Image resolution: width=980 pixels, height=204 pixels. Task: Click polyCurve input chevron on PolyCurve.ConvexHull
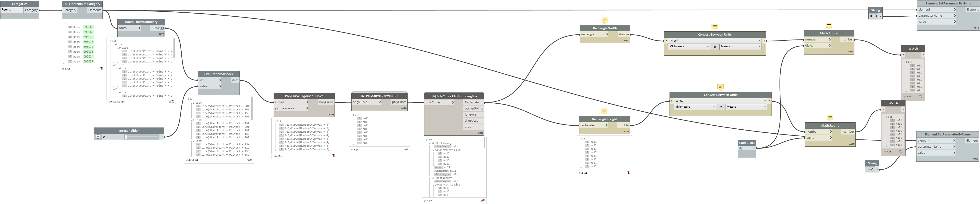tap(380, 102)
